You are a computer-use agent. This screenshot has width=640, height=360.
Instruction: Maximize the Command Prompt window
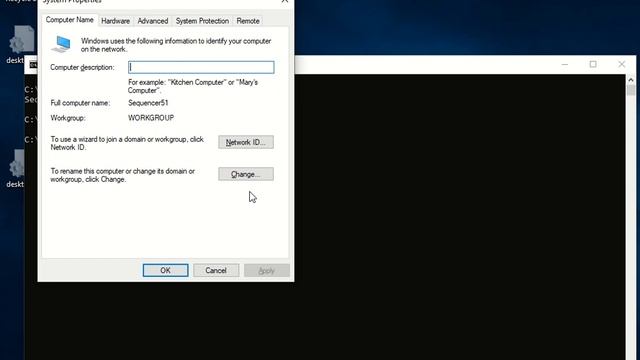(593, 64)
